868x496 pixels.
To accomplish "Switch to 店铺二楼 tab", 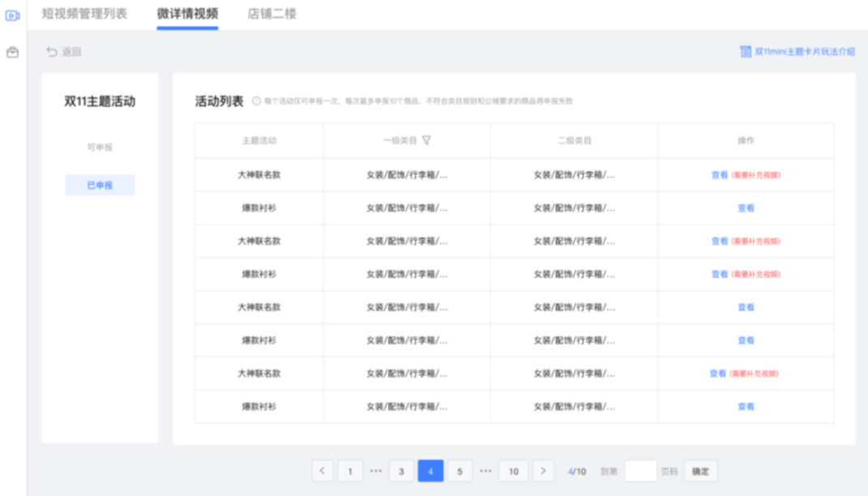I will pyautogui.click(x=272, y=14).
